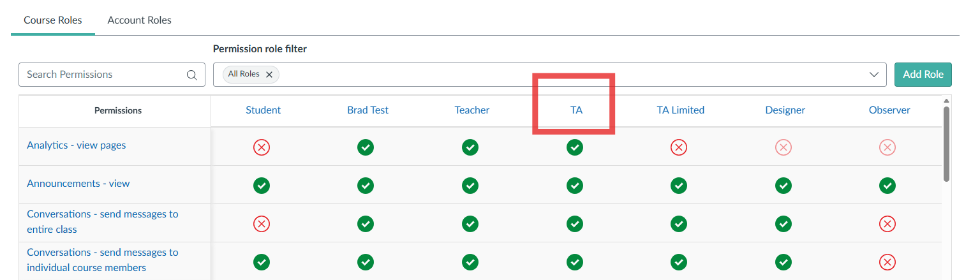Viewport: 980px width, 280px height.
Task: Remove the All Roles filter chip
Action: [269, 75]
